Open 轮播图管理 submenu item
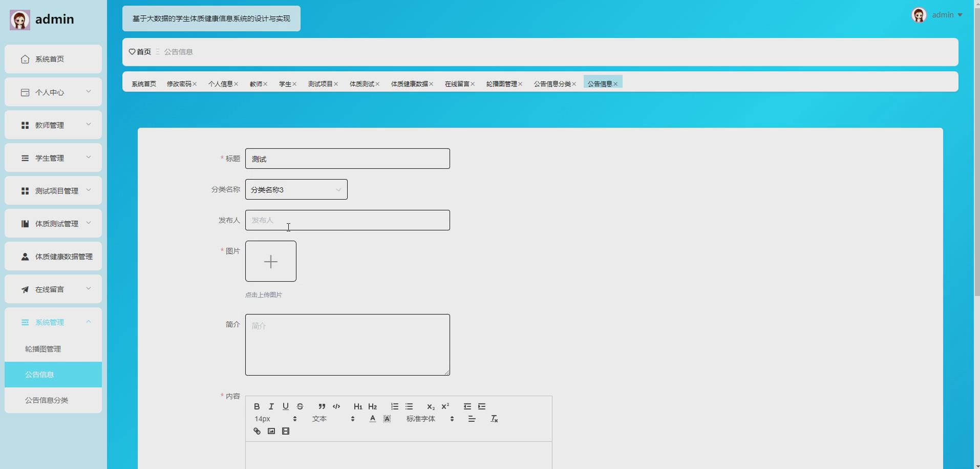This screenshot has width=980, height=469. [53, 349]
